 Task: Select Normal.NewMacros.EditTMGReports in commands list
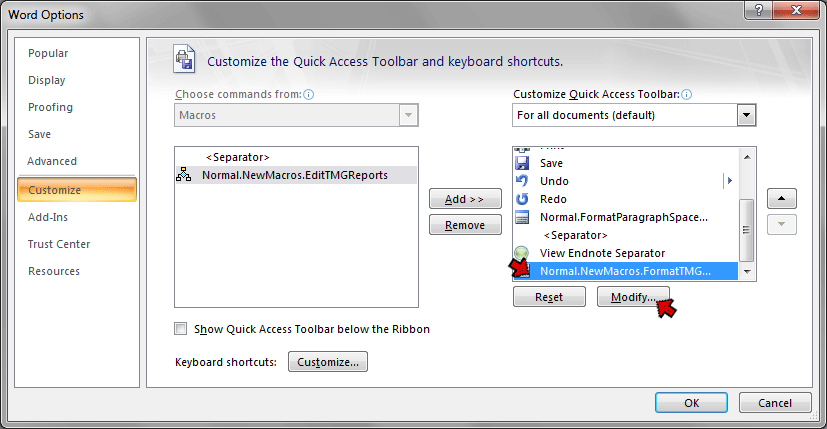tap(296, 175)
